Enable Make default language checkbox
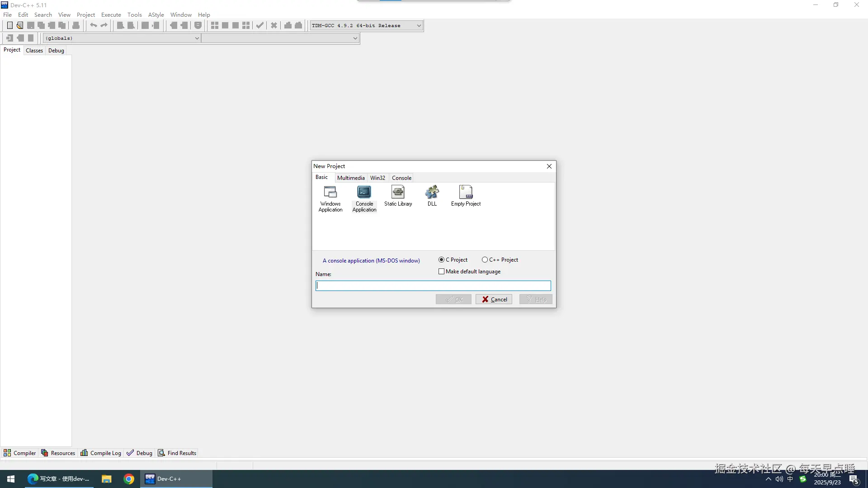Image resolution: width=868 pixels, height=488 pixels. [441, 272]
